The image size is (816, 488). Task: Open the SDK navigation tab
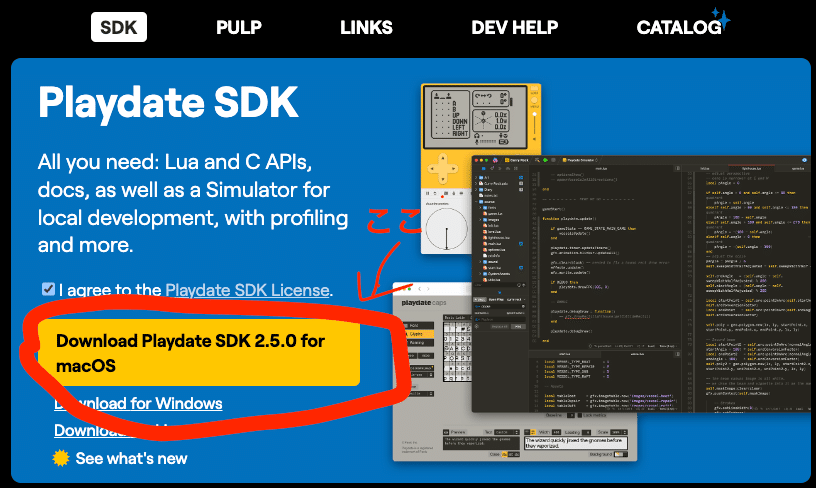coord(119,27)
